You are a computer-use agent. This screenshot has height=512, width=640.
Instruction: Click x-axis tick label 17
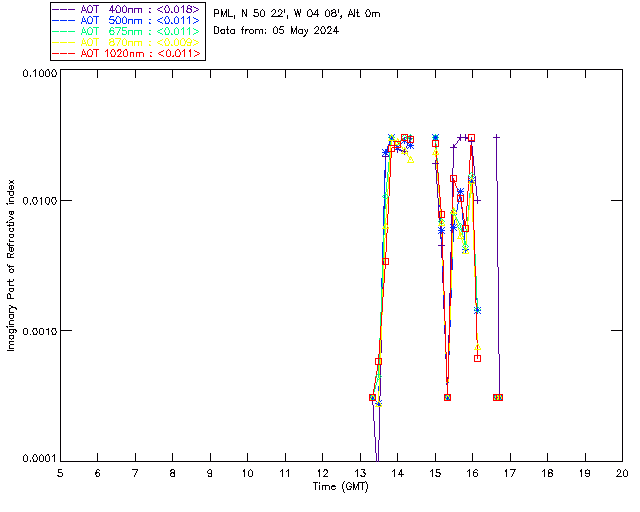[x=510, y=473]
